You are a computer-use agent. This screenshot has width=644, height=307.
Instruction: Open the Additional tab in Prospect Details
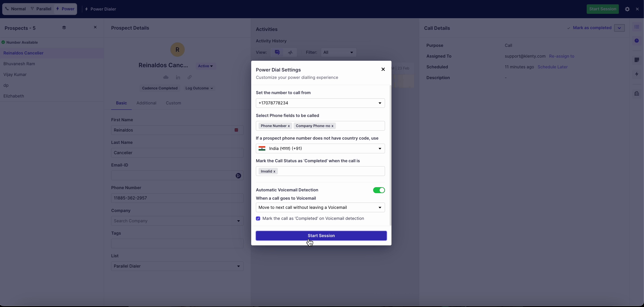pyautogui.click(x=146, y=103)
